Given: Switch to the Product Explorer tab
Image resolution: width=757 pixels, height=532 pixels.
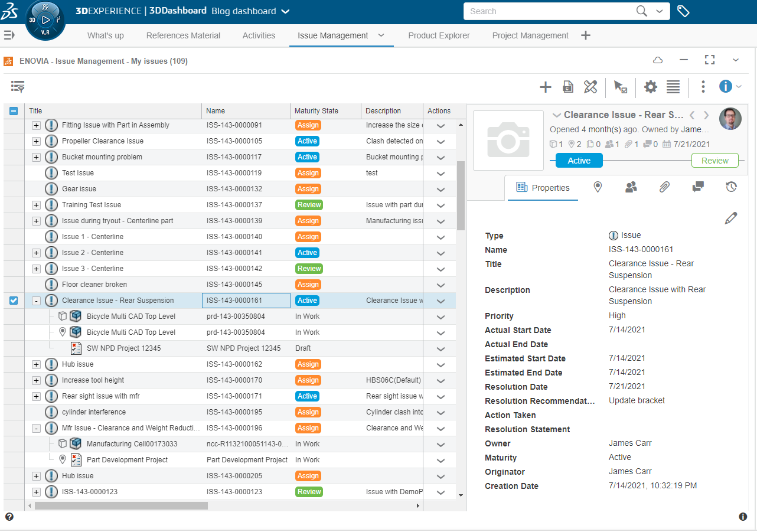Looking at the screenshot, I should (x=439, y=35).
